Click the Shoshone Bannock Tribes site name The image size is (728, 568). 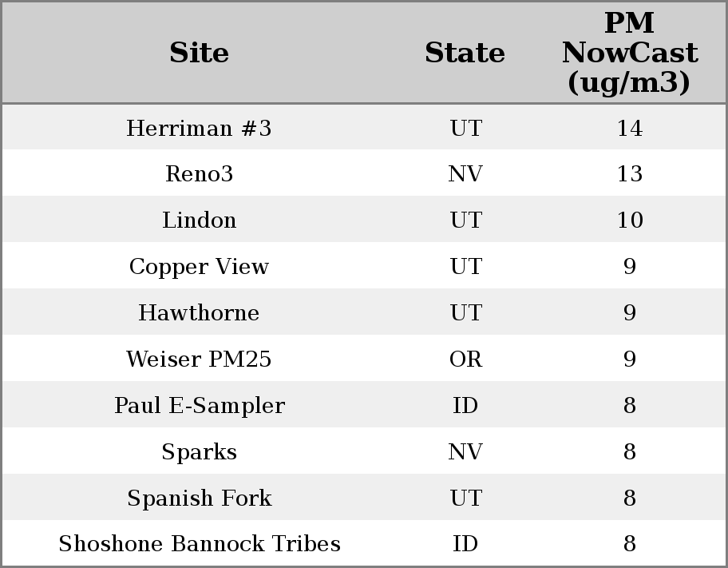coord(199,544)
